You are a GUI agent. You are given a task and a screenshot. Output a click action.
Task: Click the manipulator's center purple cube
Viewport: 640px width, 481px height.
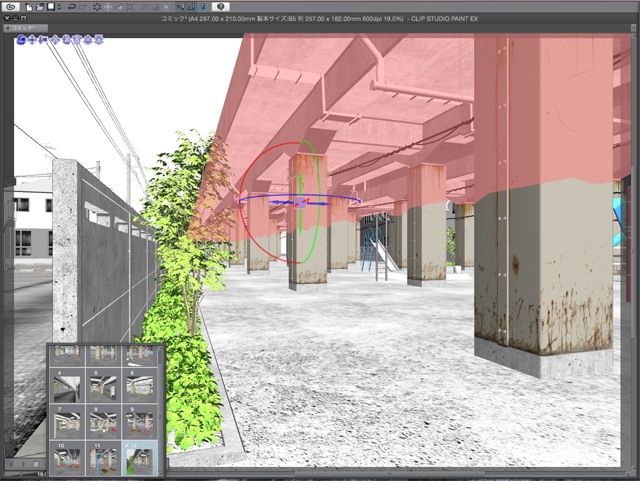(x=301, y=203)
